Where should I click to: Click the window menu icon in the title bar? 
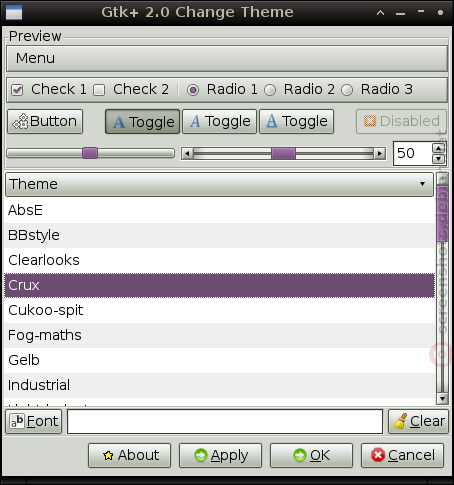point(14,12)
